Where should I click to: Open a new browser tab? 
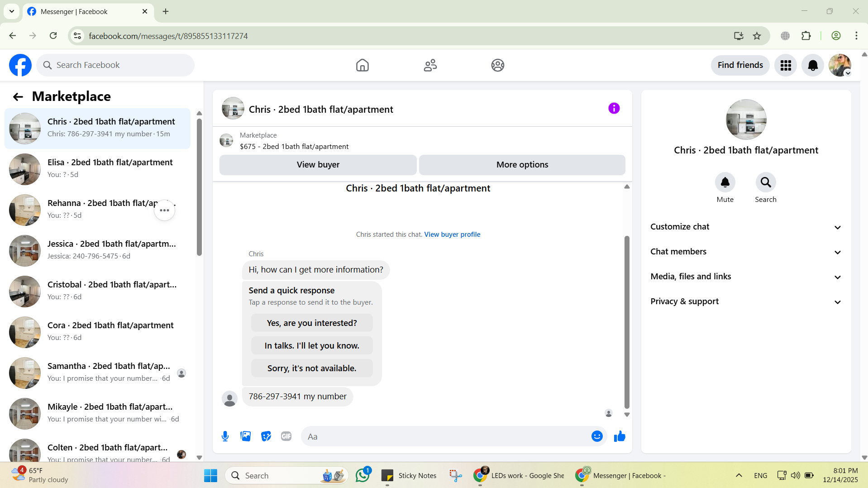click(166, 11)
